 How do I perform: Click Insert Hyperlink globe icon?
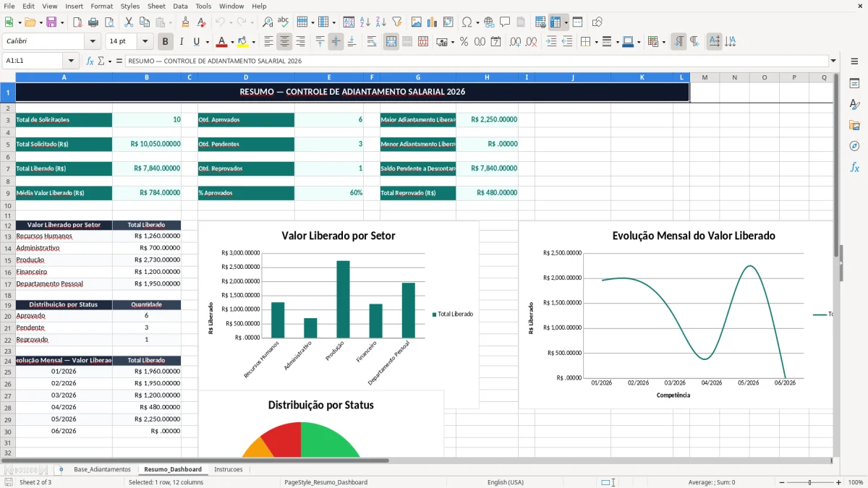pyautogui.click(x=489, y=22)
